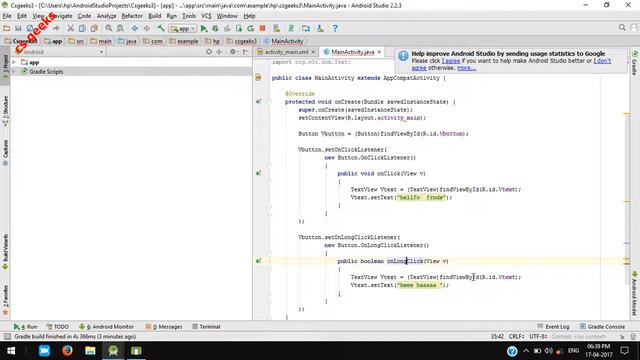The width and height of the screenshot is (640, 360).
Task: Click the Make Project hammer icon
Action: 161,28
